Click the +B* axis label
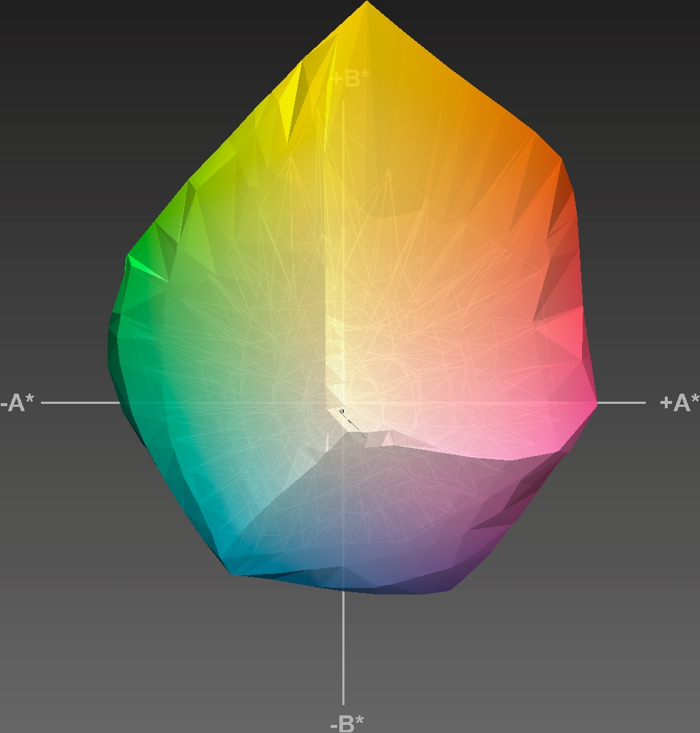The height and width of the screenshot is (733, 700). [x=350, y=78]
